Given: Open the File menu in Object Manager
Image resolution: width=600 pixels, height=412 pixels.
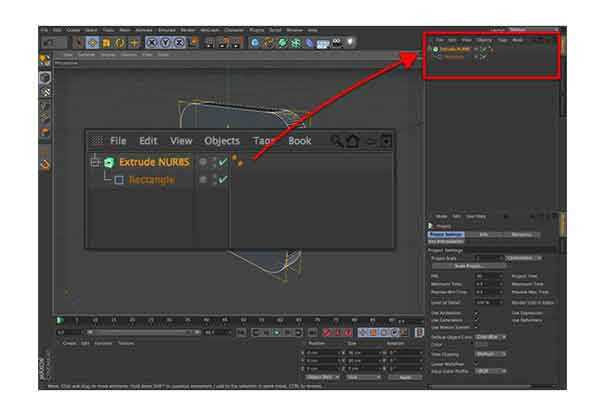Looking at the screenshot, I should pos(117,141).
